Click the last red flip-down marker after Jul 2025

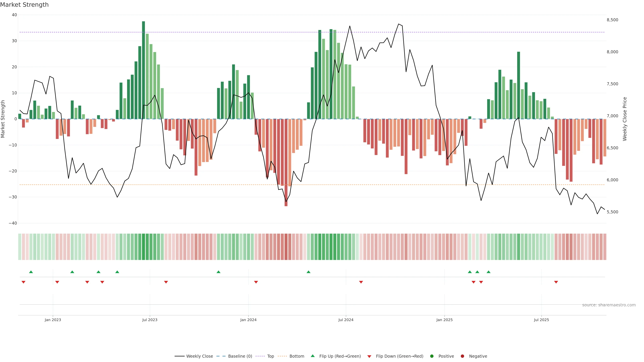click(x=556, y=282)
